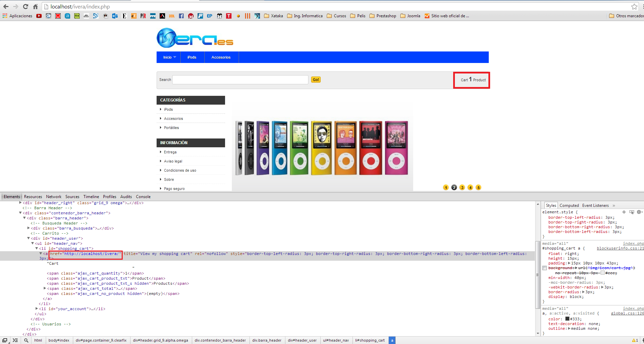Open the Event Listeners tab
The image size is (644, 344).
click(596, 206)
